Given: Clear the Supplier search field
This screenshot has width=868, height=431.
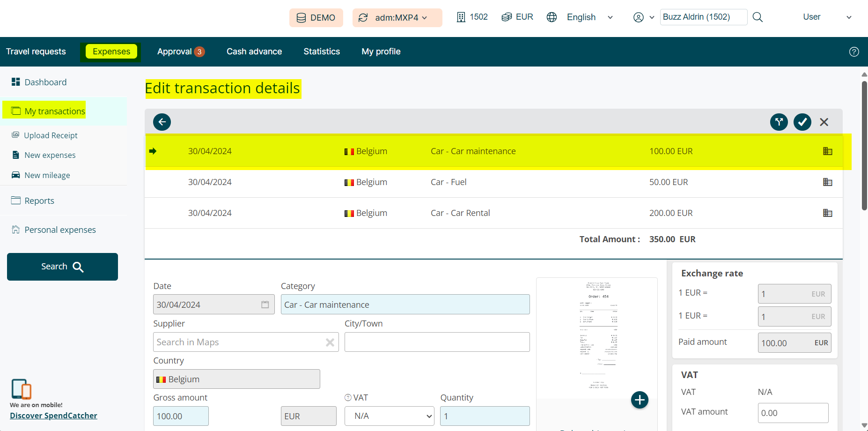Looking at the screenshot, I should coord(330,342).
